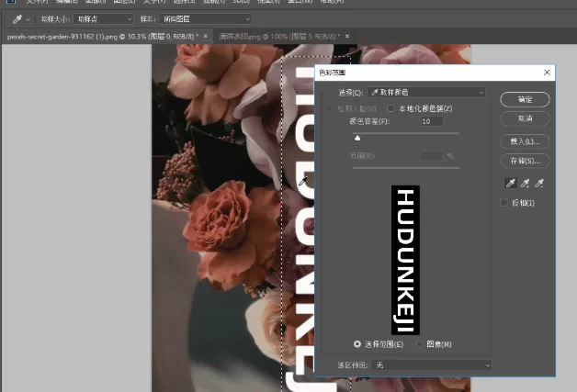Click the 载入(L)... button
The image size is (577, 392).
pyautogui.click(x=525, y=141)
